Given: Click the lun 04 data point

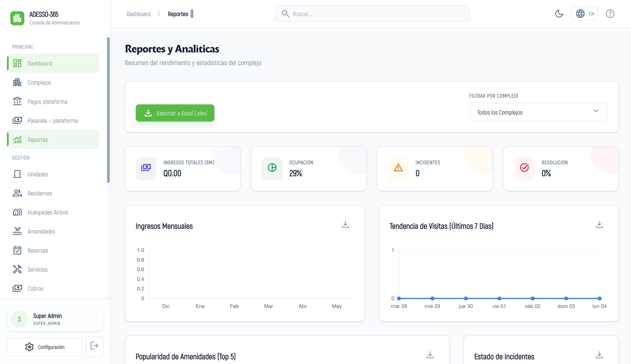Looking at the screenshot, I should pyautogui.click(x=599, y=298).
